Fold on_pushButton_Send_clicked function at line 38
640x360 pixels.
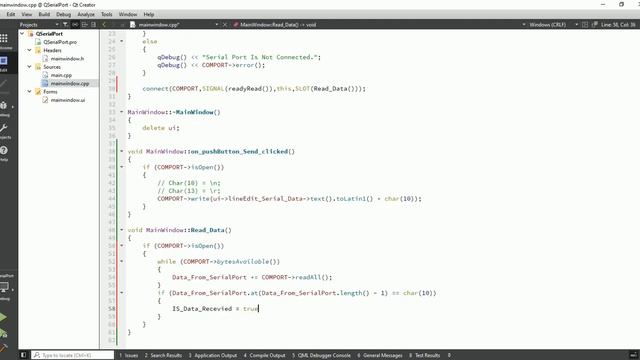122,151
